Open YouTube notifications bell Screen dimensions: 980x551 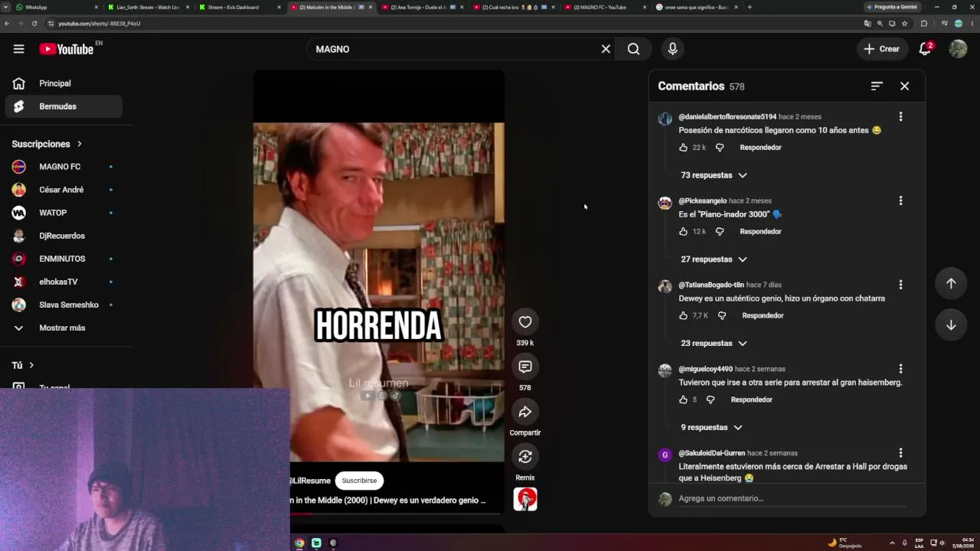(x=925, y=49)
